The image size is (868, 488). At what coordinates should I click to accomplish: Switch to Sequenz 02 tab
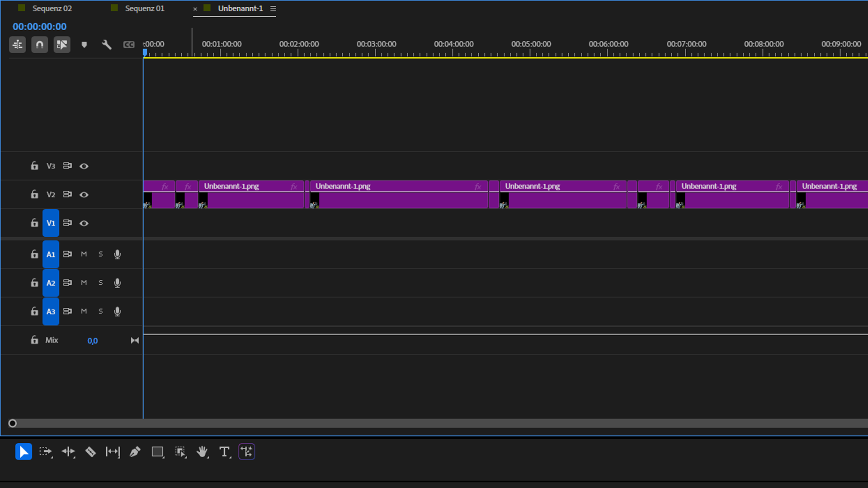click(x=52, y=8)
